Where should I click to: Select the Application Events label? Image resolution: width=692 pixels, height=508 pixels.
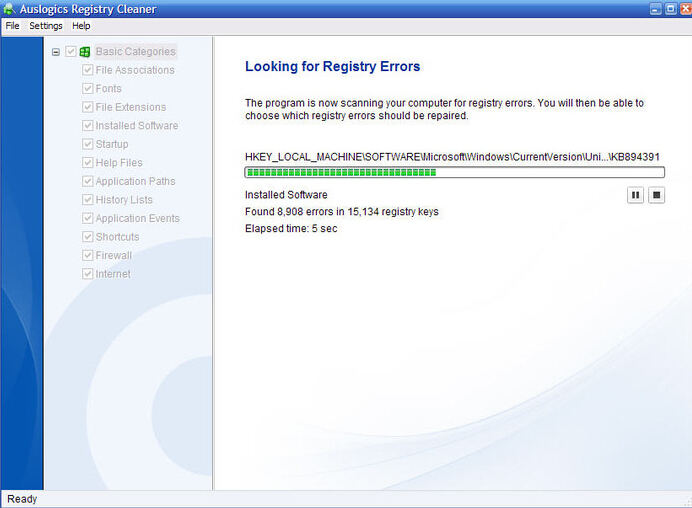(x=138, y=218)
